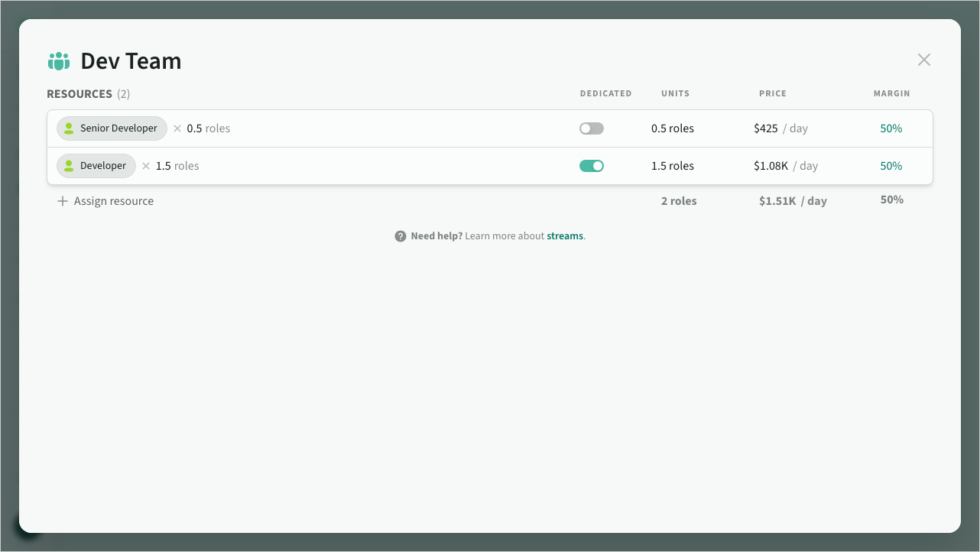Close the Dev Team dialog
Viewport: 980px width, 552px height.
pyautogui.click(x=923, y=60)
